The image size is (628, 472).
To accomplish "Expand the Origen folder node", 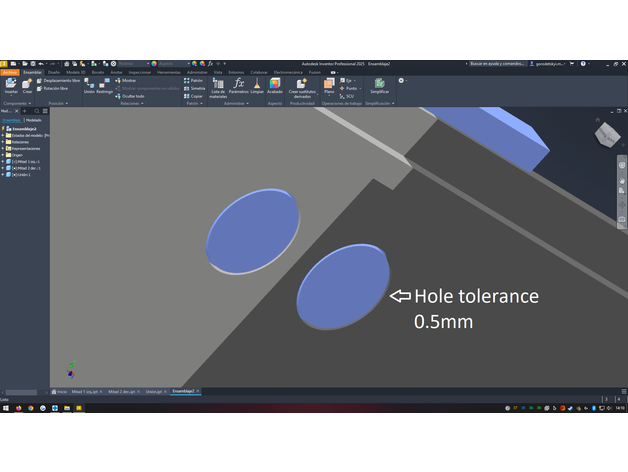I will [x=4, y=155].
